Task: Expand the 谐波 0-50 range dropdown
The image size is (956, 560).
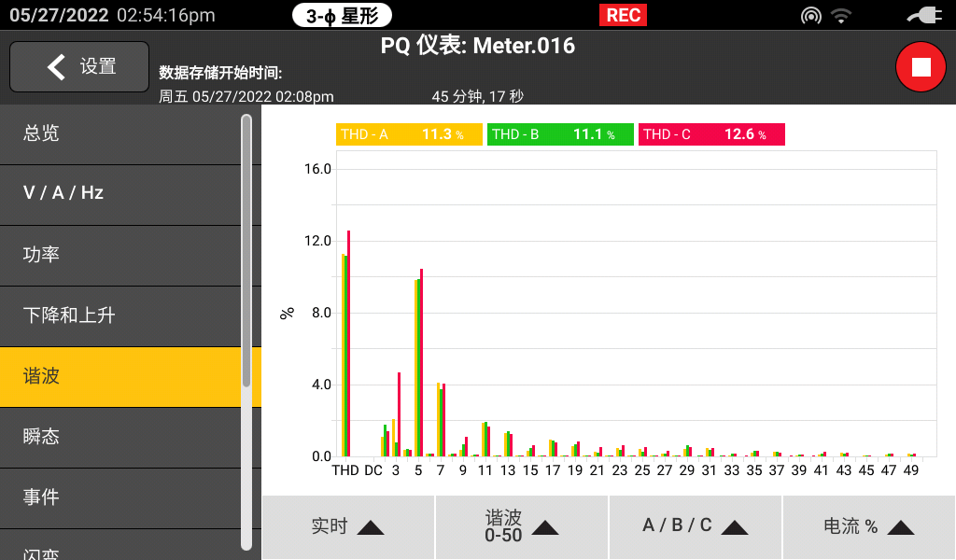Action: pyautogui.click(x=522, y=527)
